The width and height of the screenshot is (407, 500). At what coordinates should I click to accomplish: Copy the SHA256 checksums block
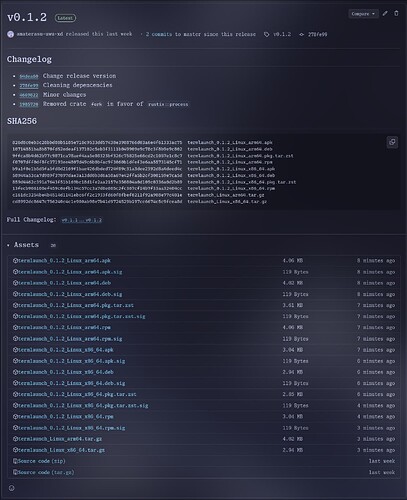click(392, 142)
